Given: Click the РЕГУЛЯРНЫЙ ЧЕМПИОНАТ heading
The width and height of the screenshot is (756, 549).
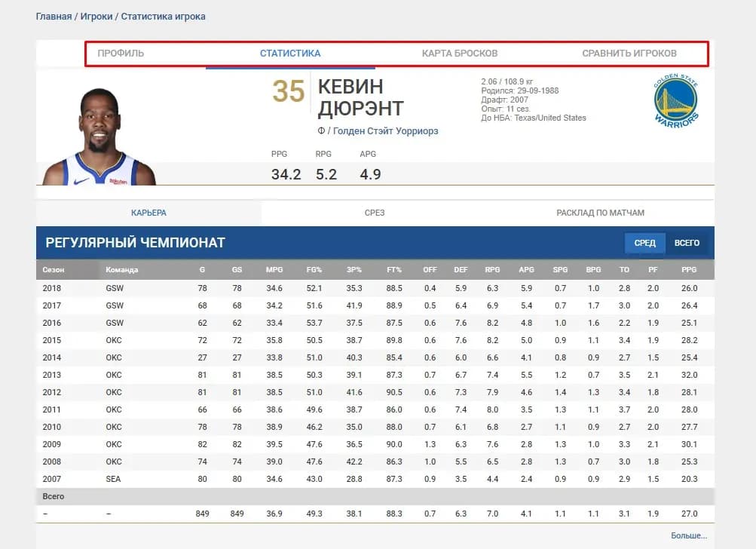Looking at the screenshot, I should coord(135,243).
